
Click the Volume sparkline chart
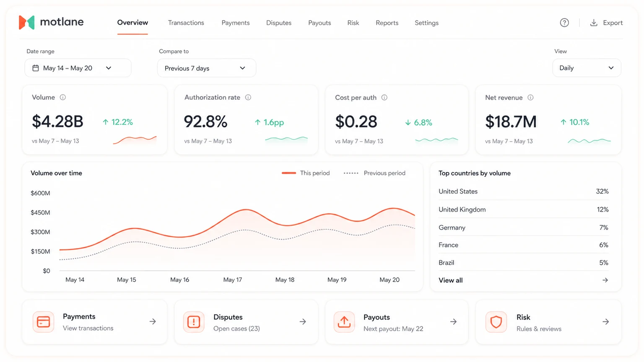(x=135, y=140)
